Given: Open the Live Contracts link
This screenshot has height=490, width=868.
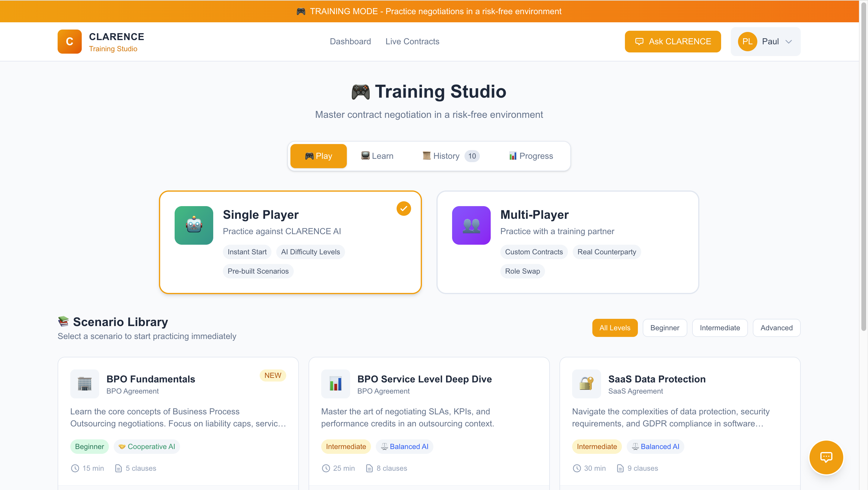Looking at the screenshot, I should (412, 41).
